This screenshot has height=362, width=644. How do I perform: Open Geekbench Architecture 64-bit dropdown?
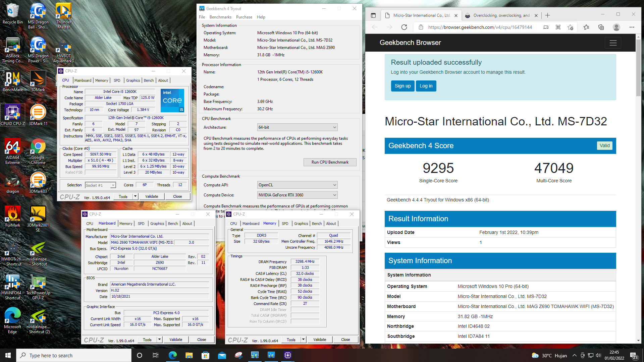[x=297, y=127]
